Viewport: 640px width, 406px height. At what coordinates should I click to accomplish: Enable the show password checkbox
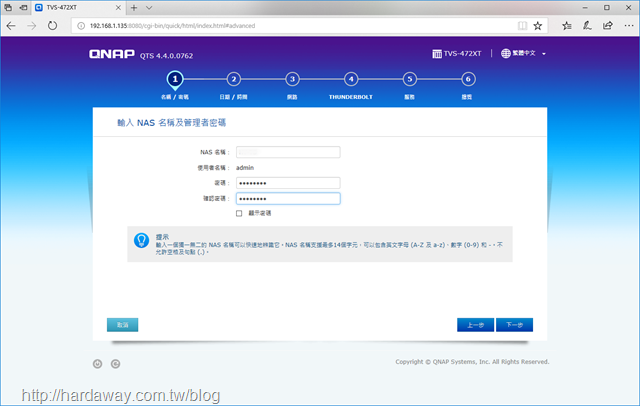tap(239, 213)
